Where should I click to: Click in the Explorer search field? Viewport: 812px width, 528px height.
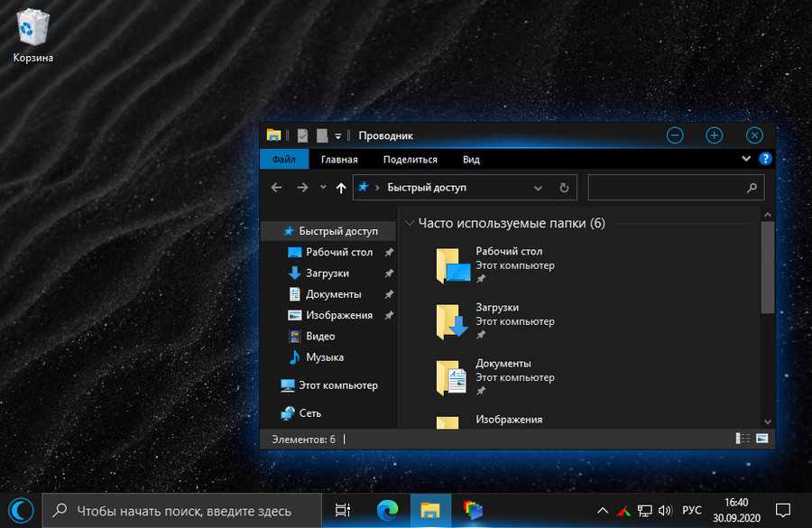point(668,188)
